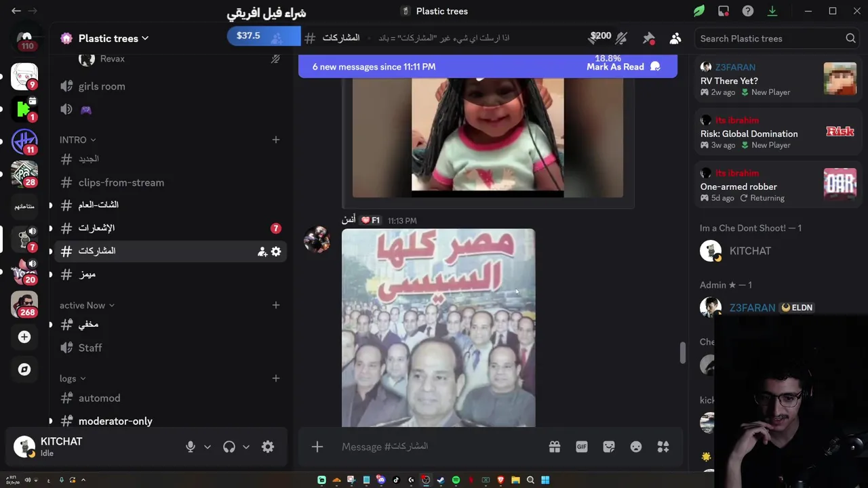Click the plus attachment button in message bar
868x488 pixels.
(x=317, y=447)
